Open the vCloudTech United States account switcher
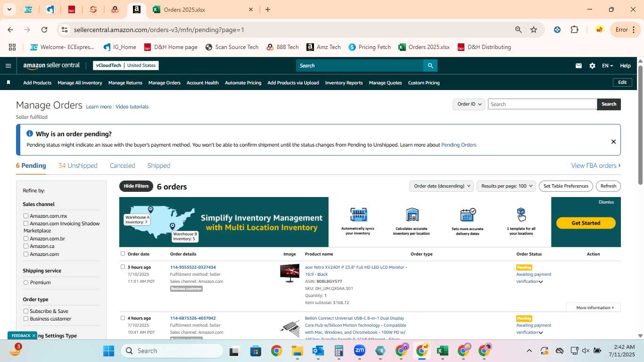The height and width of the screenshot is (362, 644). (x=125, y=66)
